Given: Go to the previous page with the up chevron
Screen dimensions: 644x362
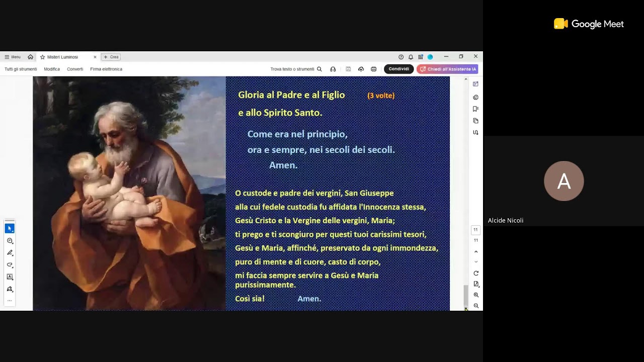Looking at the screenshot, I should point(476,252).
